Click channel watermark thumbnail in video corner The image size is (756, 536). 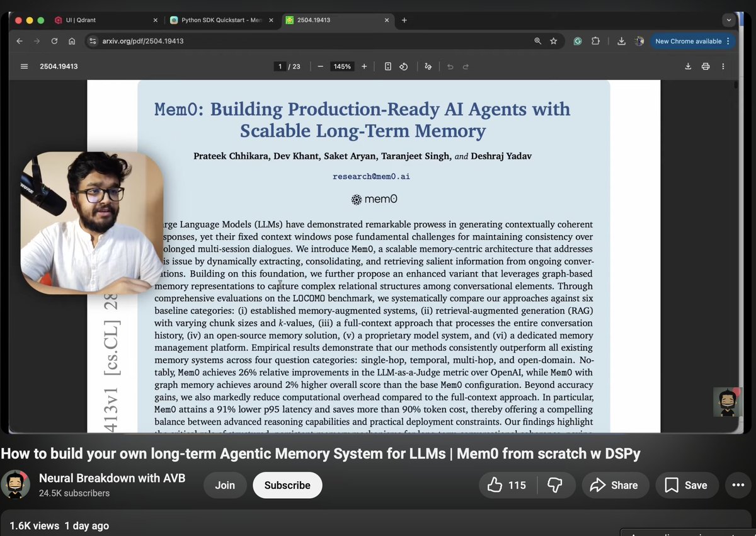728,402
